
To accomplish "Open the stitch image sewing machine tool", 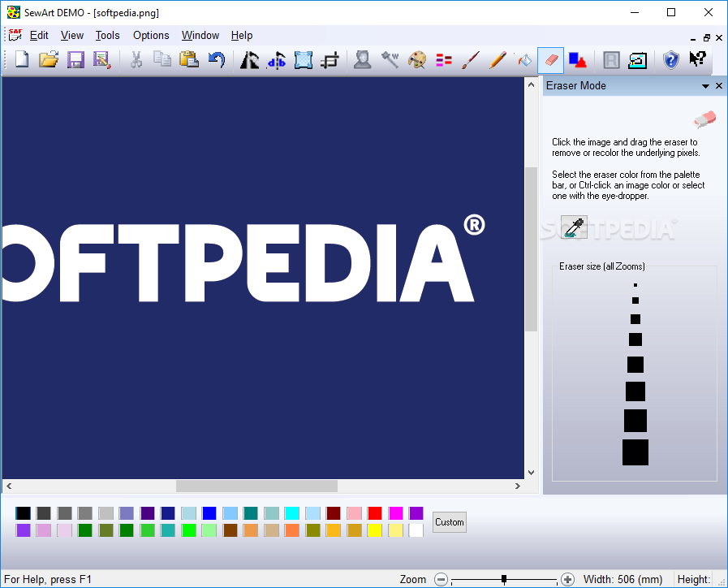I will coord(637,60).
